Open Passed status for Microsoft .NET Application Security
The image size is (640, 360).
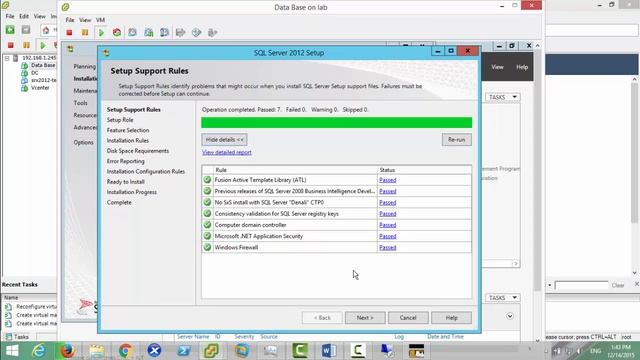click(x=387, y=236)
